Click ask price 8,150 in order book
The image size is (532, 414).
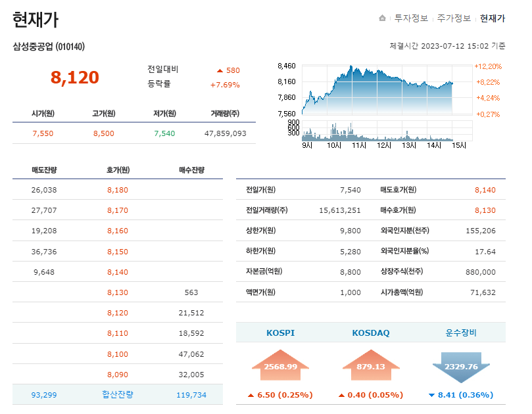click(118, 252)
